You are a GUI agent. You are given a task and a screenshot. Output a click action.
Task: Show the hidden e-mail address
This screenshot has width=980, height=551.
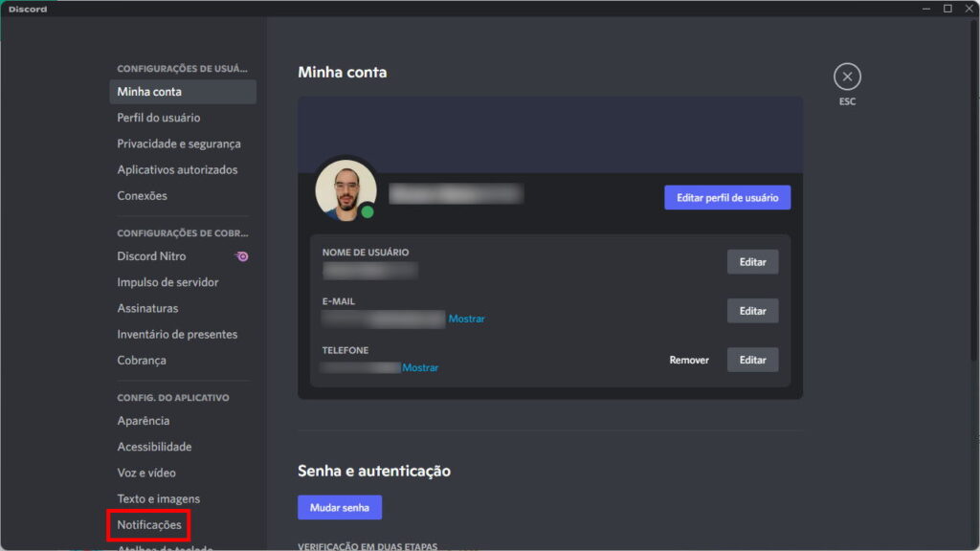point(467,319)
